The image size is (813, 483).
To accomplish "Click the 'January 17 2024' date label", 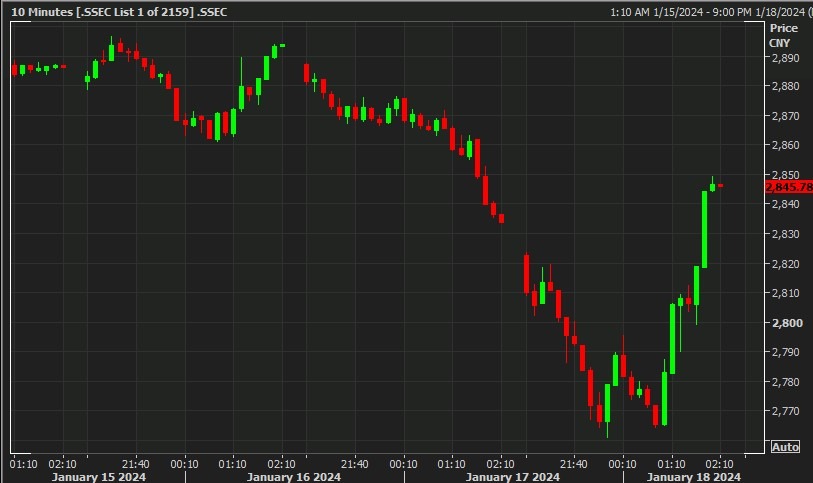I will (x=512, y=477).
